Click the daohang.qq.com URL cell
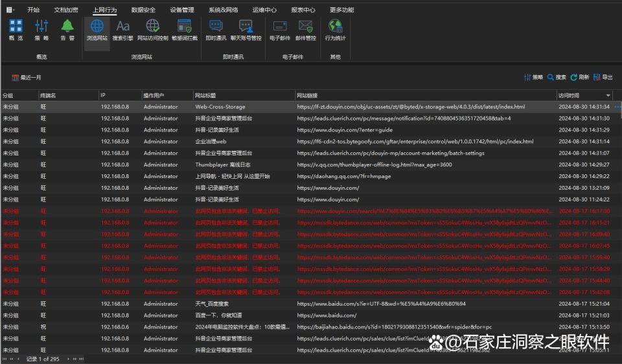622x364 pixels. (x=344, y=176)
